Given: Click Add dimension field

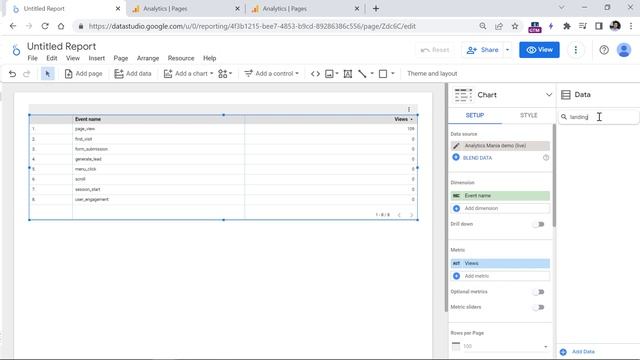Looking at the screenshot, I should click(500, 208).
